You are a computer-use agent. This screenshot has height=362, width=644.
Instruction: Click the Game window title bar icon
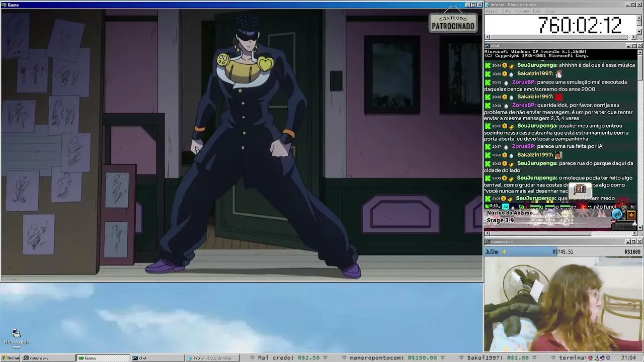click(x=4, y=5)
